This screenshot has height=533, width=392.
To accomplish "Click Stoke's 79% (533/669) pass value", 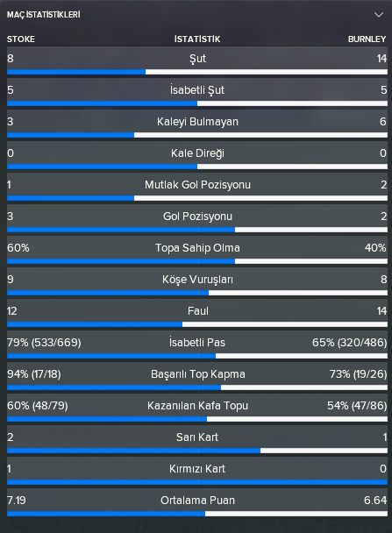I will (x=44, y=342).
